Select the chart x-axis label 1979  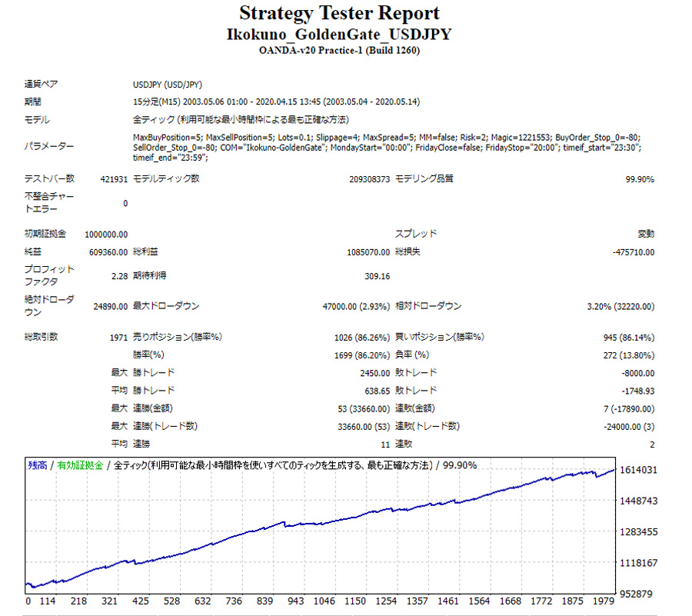point(604,601)
